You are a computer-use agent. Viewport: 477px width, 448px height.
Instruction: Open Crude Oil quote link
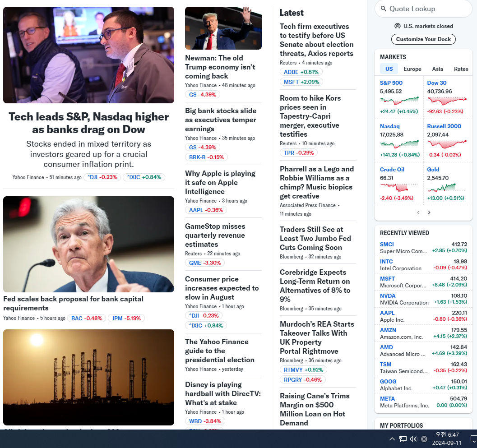(392, 169)
